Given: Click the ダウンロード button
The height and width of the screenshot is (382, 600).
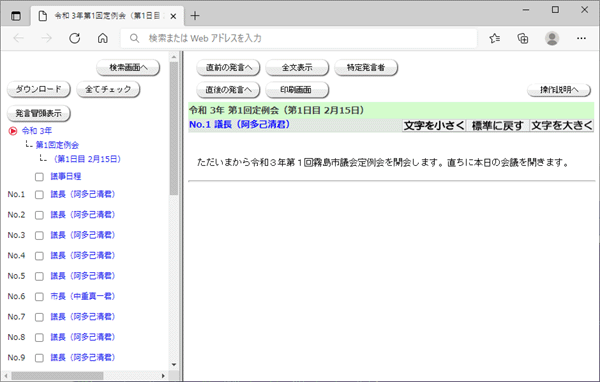Looking at the screenshot, I should [x=39, y=90].
